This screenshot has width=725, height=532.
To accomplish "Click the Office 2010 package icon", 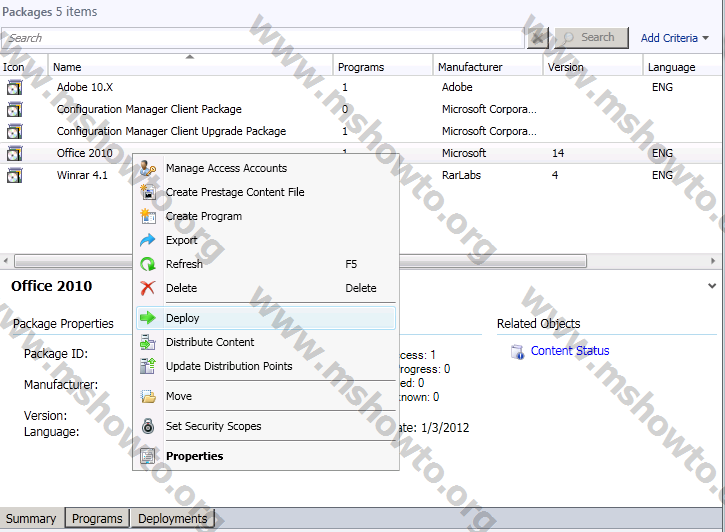I will (x=14, y=153).
